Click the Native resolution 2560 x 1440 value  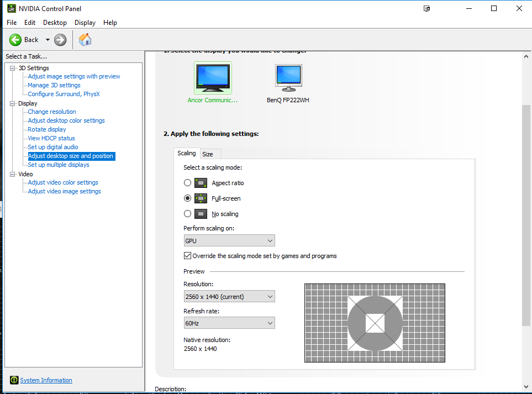(200, 349)
